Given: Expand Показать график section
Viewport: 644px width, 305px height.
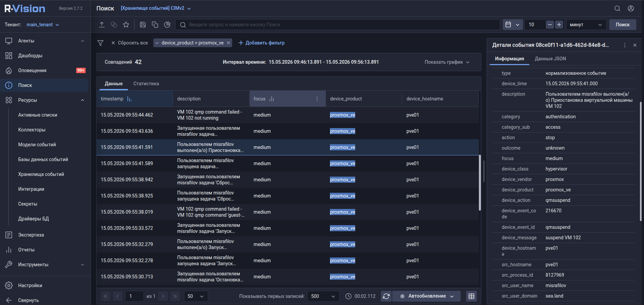Looking at the screenshot, I should coord(447,62).
